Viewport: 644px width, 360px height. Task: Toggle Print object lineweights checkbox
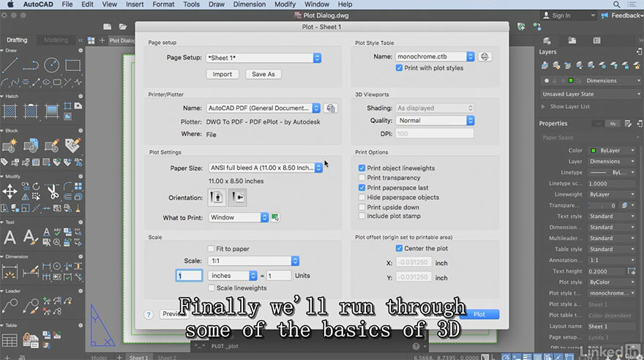(362, 168)
